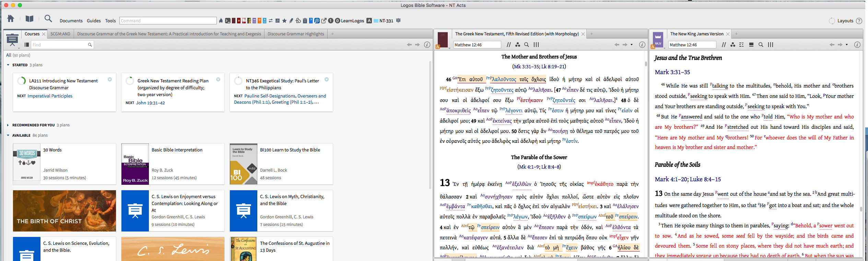Open the Library book icon
This screenshot has height=261, width=868.
point(30,19)
